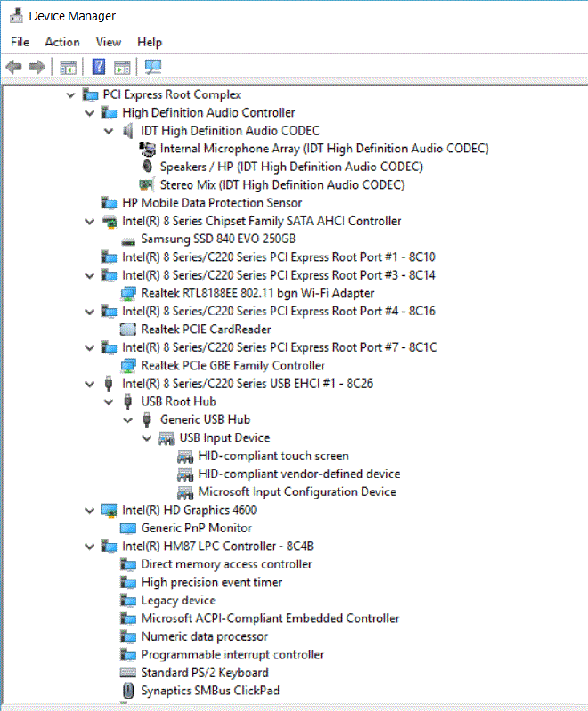This screenshot has height=711, width=588.
Task: Collapse the IDT High Definition Audio CODEC node
Action: (x=109, y=131)
